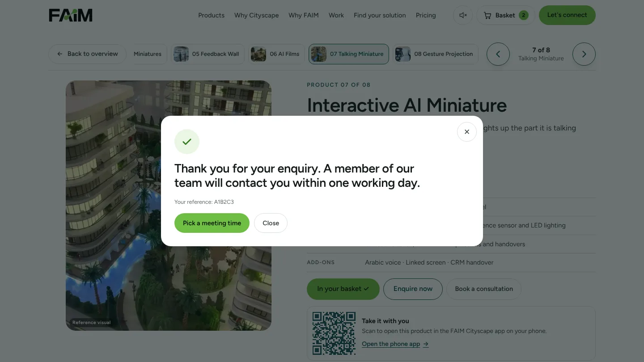This screenshot has width=644, height=362.
Task: Click the Take it with you heading
Action: [386, 321]
